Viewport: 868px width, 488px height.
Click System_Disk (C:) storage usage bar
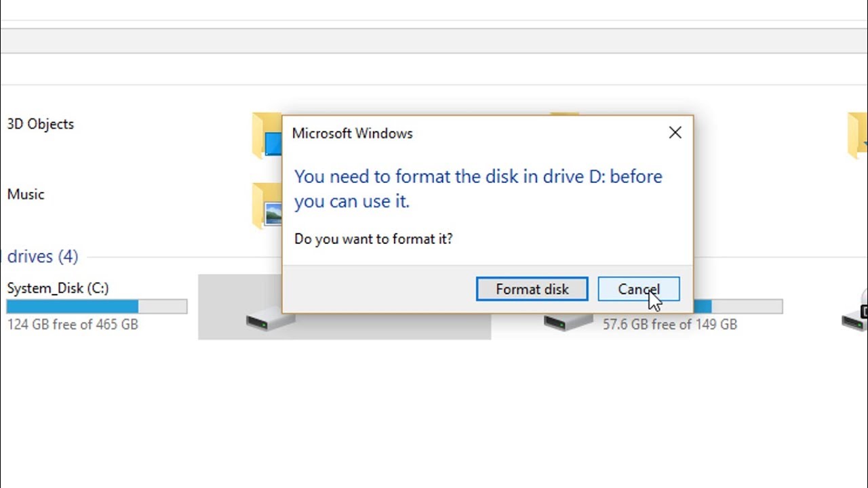[x=97, y=307]
